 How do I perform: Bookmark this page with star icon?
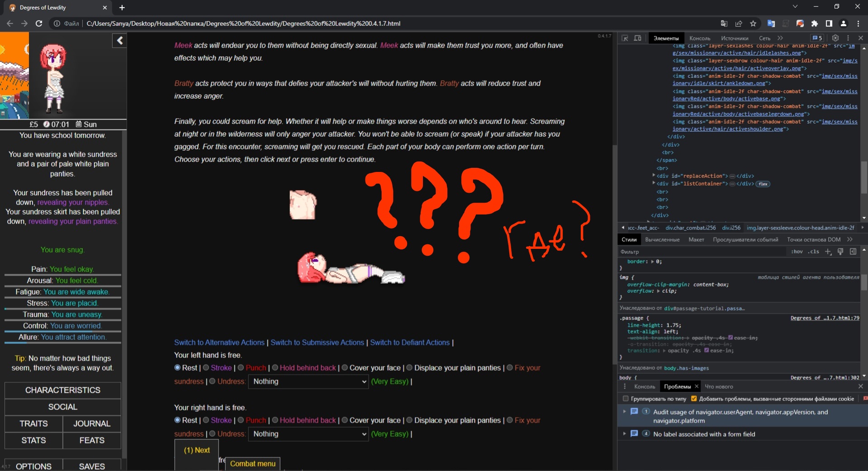pyautogui.click(x=753, y=24)
